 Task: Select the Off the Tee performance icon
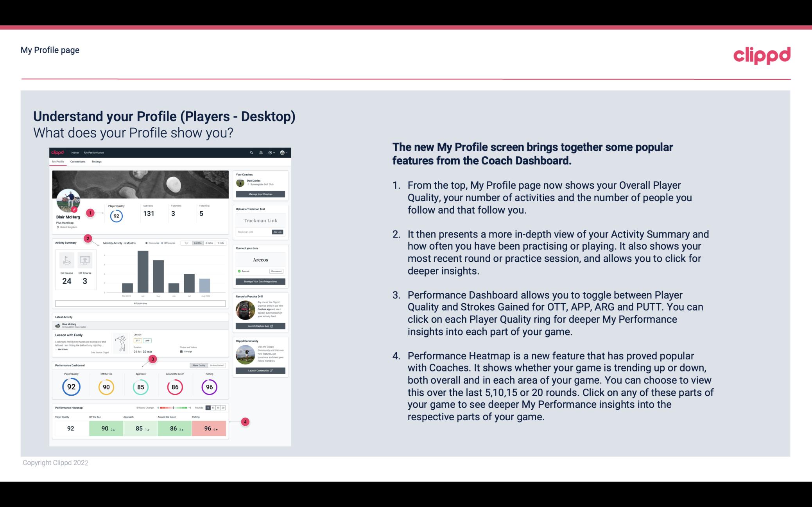[x=105, y=386]
